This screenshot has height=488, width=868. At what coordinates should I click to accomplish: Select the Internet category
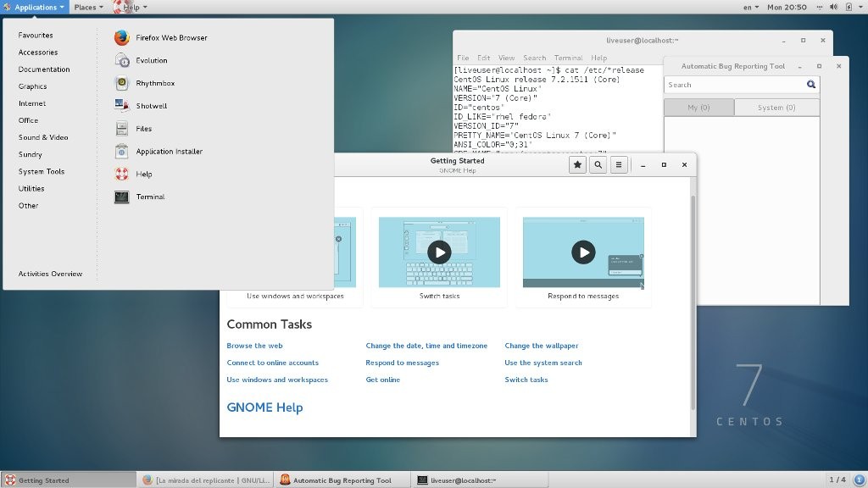tap(31, 103)
